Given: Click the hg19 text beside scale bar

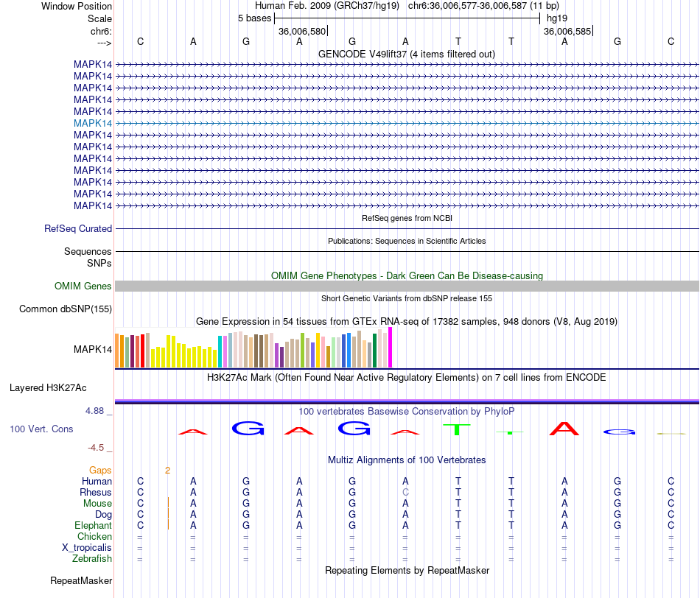Looking at the screenshot, I should (557, 18).
